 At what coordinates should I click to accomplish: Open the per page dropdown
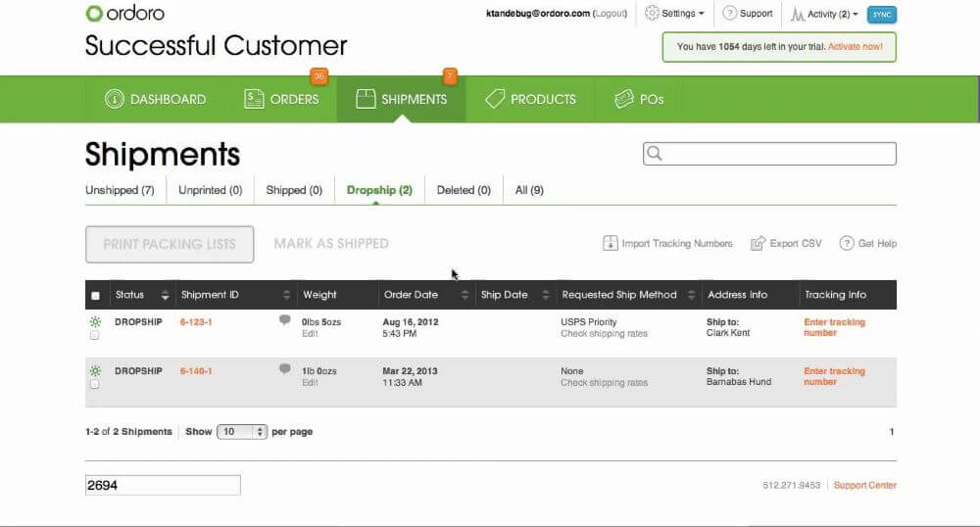pyautogui.click(x=242, y=431)
